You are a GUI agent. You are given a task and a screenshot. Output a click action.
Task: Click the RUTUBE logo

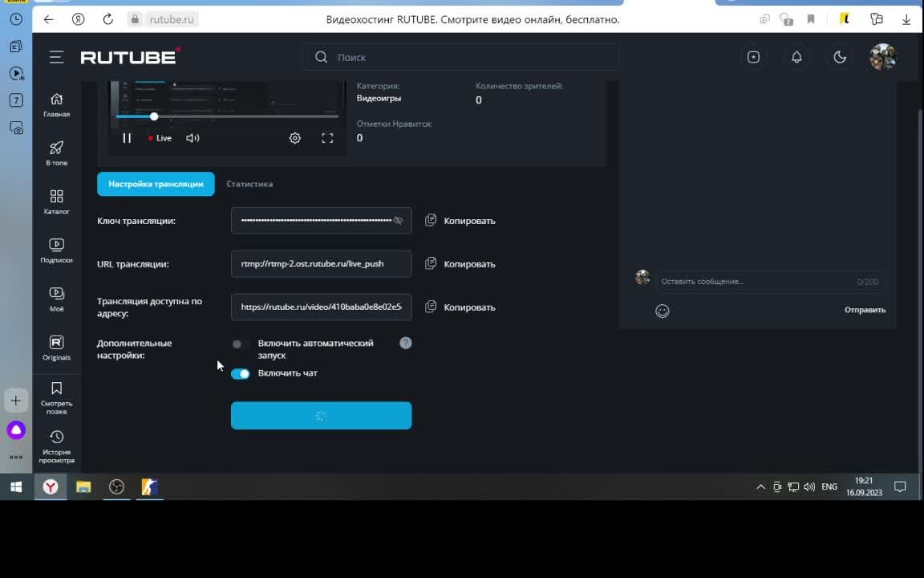[130, 57]
